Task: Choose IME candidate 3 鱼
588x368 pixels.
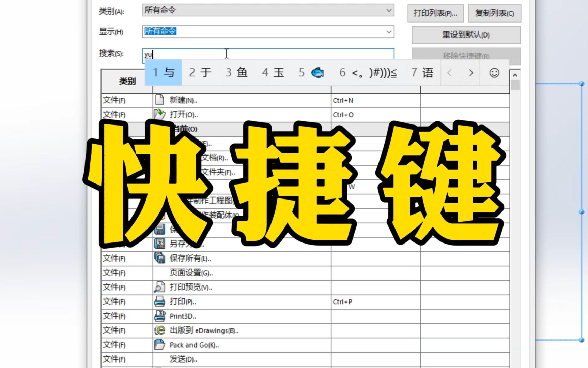Action: point(236,73)
